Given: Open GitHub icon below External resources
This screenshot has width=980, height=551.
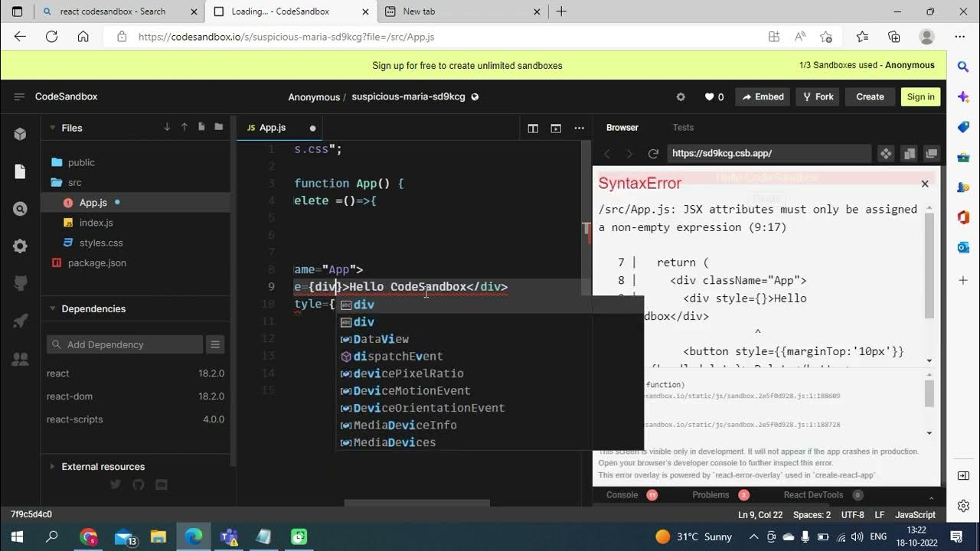Looking at the screenshot, I should point(138,484).
